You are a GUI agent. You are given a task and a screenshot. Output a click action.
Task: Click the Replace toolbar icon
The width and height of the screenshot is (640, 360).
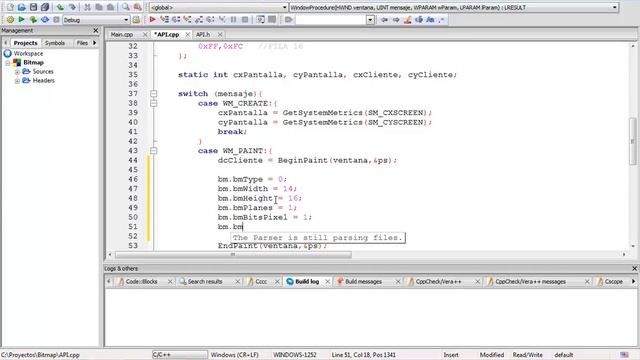tap(137, 7)
